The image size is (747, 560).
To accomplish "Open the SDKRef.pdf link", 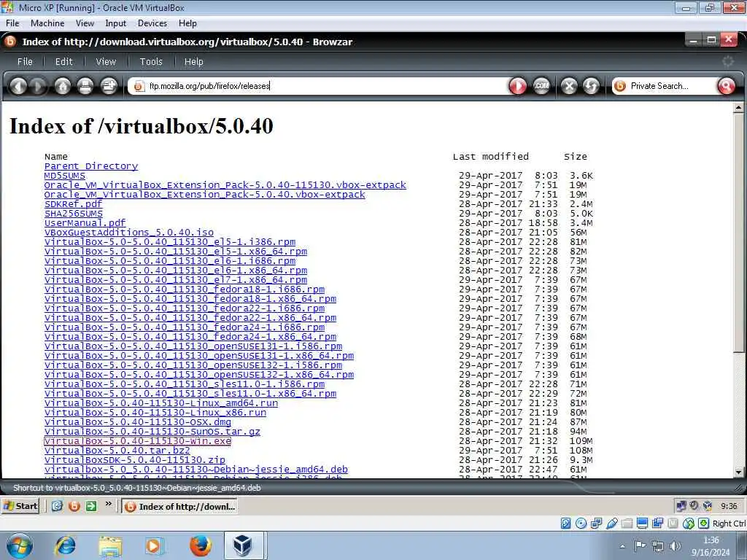I will [74, 204].
